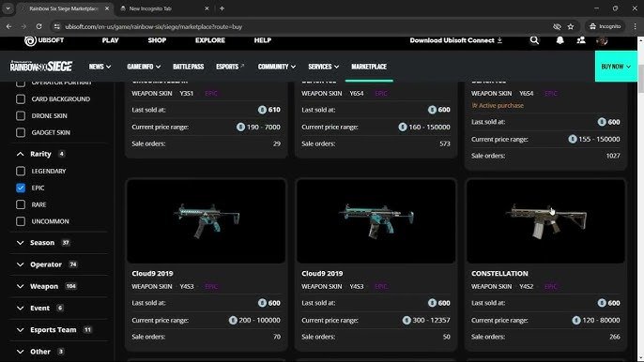The width and height of the screenshot is (644, 362).
Task: Open a new browser tab with plus
Action: tap(222, 8)
